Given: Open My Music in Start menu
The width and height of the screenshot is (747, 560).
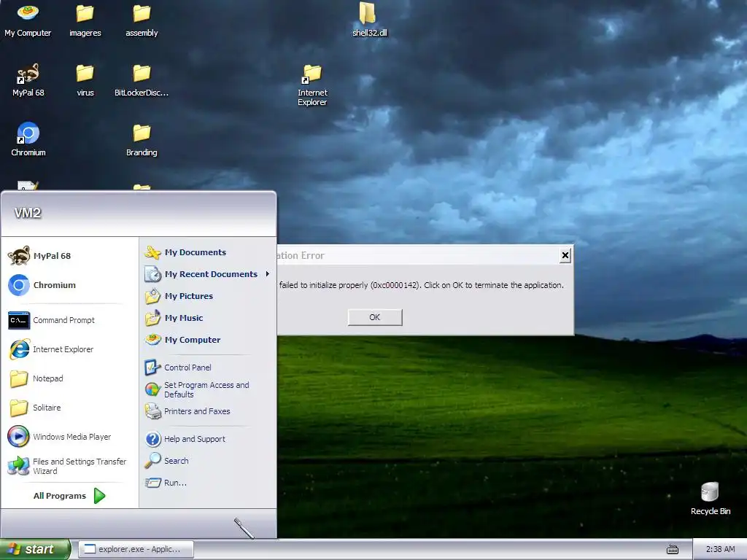Looking at the screenshot, I should 207,318.
